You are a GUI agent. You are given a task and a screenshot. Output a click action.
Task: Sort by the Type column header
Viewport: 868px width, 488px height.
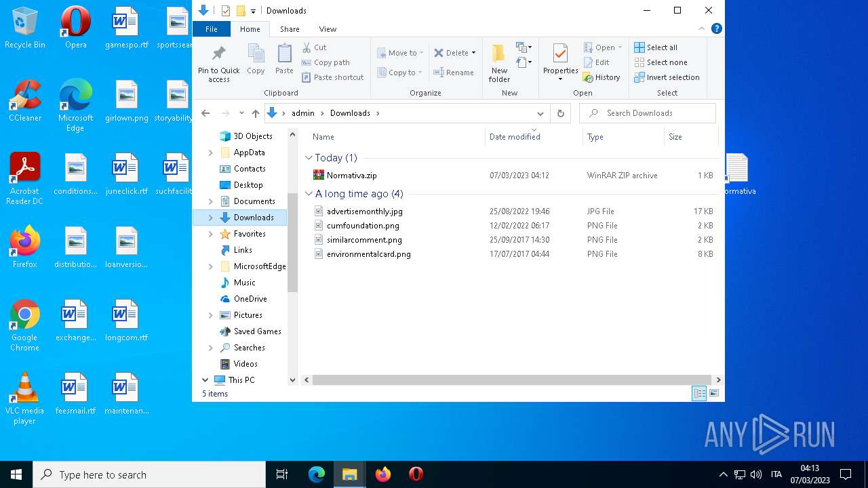[623, 137]
